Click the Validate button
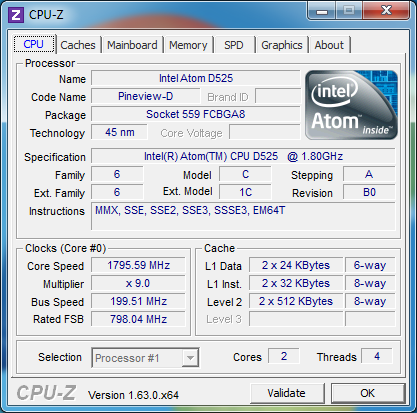 [287, 393]
